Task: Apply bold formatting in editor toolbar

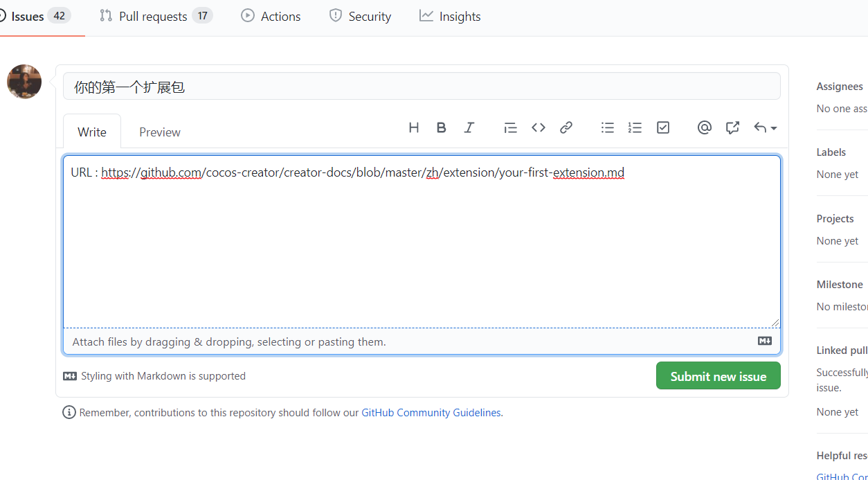Action: click(441, 127)
